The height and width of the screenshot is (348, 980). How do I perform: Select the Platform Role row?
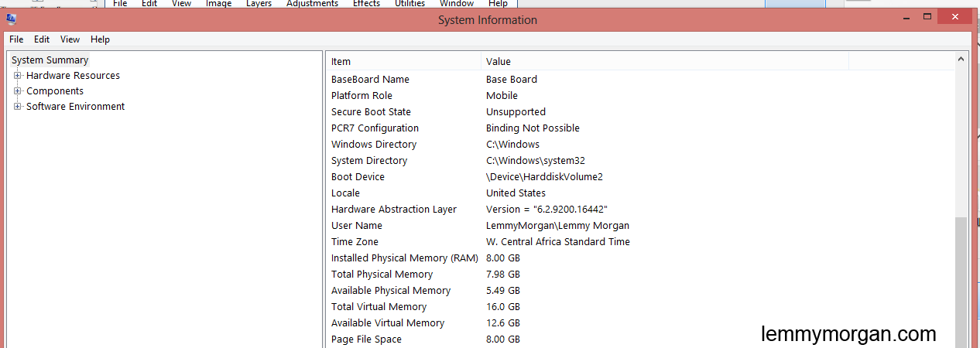(x=640, y=96)
